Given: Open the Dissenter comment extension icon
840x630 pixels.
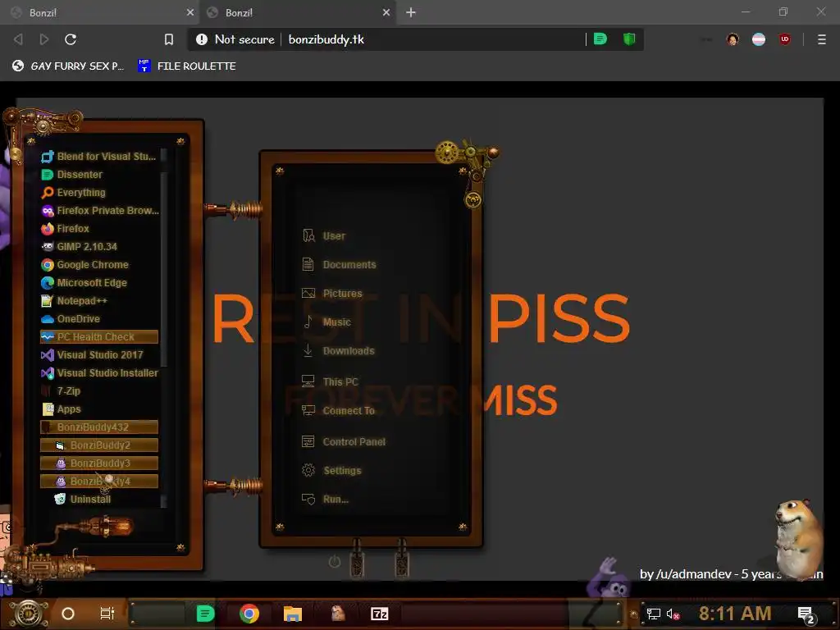Looking at the screenshot, I should coord(600,39).
